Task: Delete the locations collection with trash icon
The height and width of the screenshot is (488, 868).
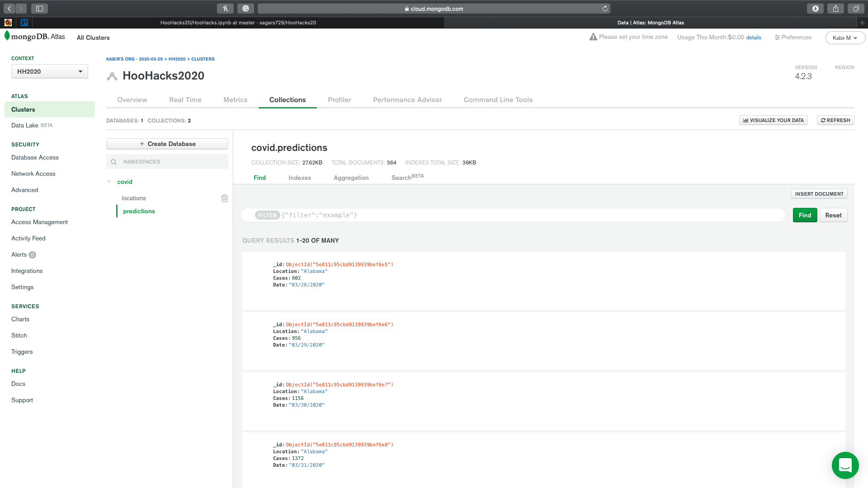Action: point(225,198)
